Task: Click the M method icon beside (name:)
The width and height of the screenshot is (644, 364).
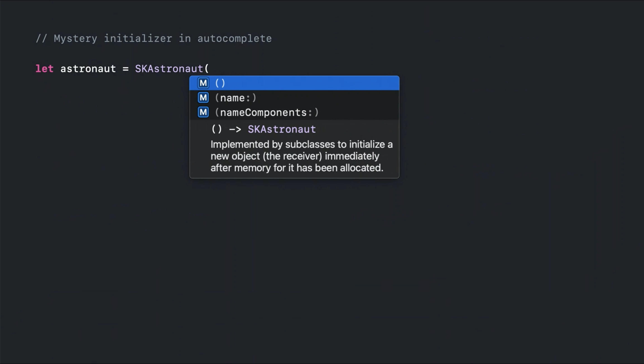Action: (x=203, y=98)
